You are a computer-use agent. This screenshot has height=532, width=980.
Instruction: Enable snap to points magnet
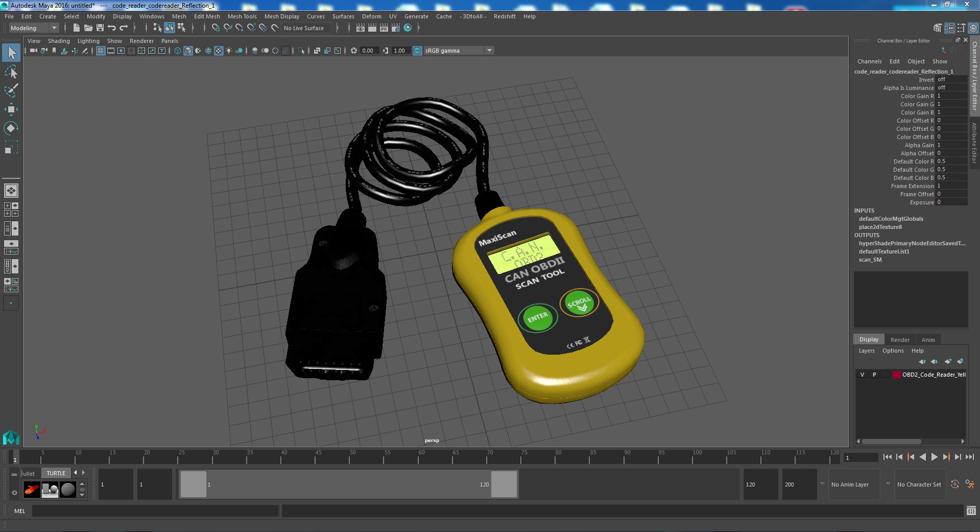point(240,28)
